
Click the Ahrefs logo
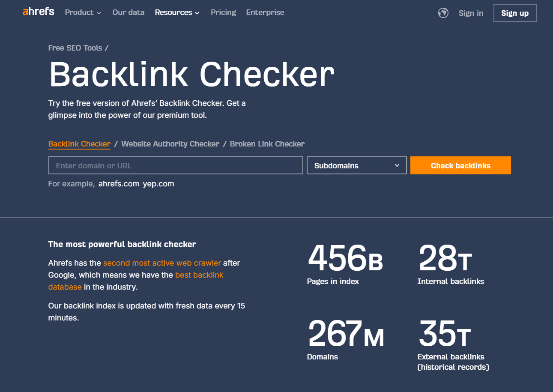pos(39,12)
